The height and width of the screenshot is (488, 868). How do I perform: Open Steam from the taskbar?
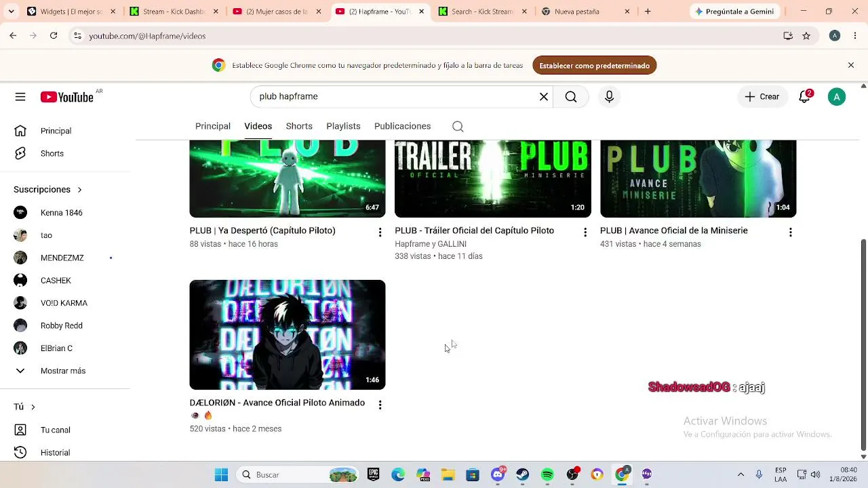[522, 474]
